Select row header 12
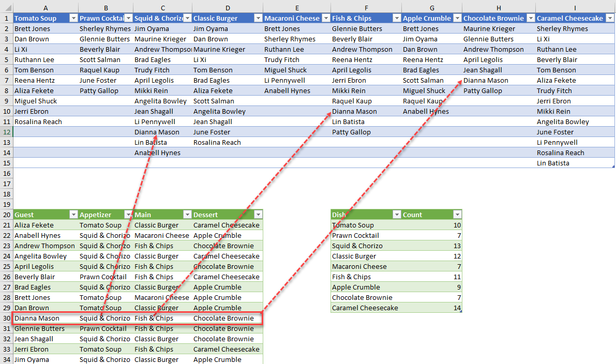616x364 pixels. point(6,132)
